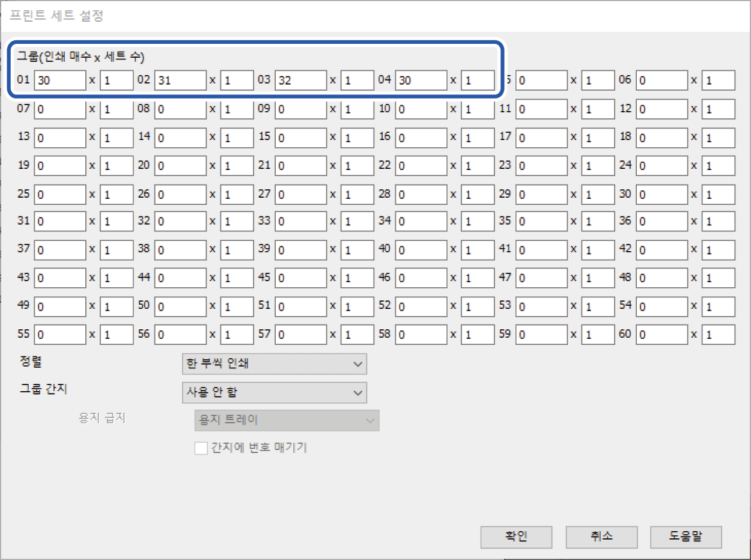Image resolution: width=751 pixels, height=560 pixels.
Task: Expand the 그룹 간지 dropdown
Action: pos(274,392)
